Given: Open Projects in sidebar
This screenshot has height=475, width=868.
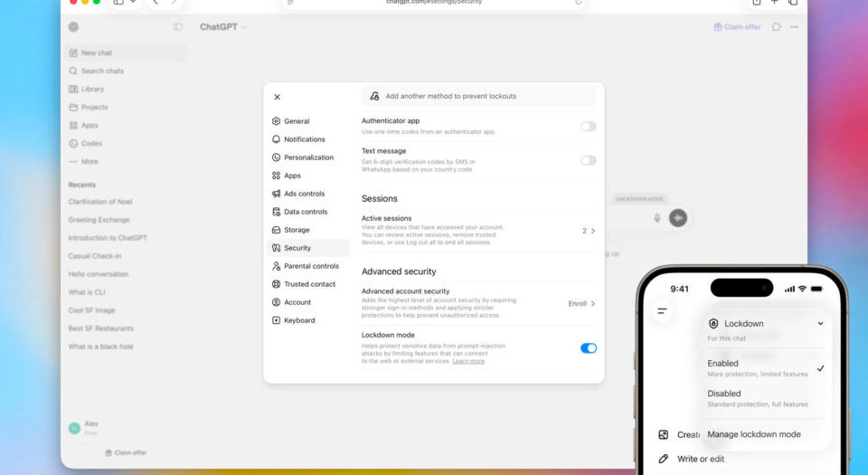Looking at the screenshot, I should pyautogui.click(x=127, y=108).
